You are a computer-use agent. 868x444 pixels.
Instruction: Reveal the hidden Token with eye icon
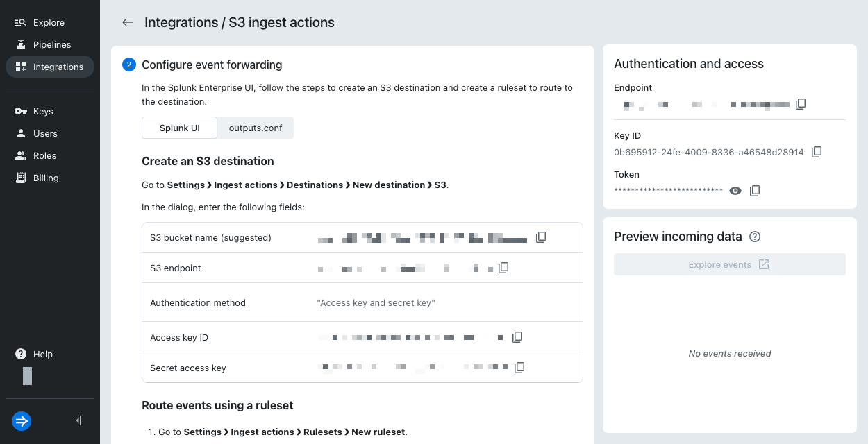[x=735, y=191]
